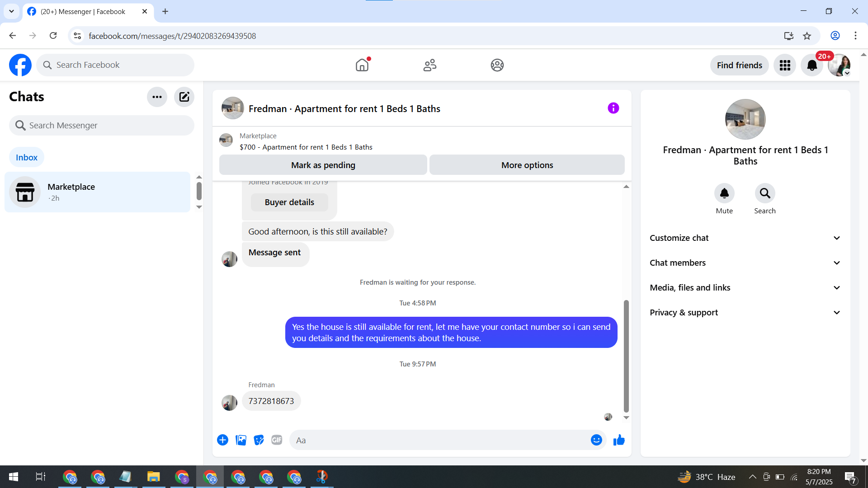The image size is (868, 488).
Task: Expand Privacy & support section
Action: pos(745,313)
